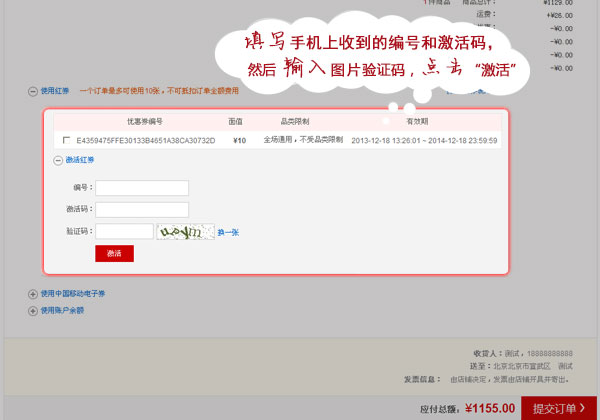Screen dimensions: 600x420
Task: Click the 优惠券编号 column header
Action: pos(145,120)
